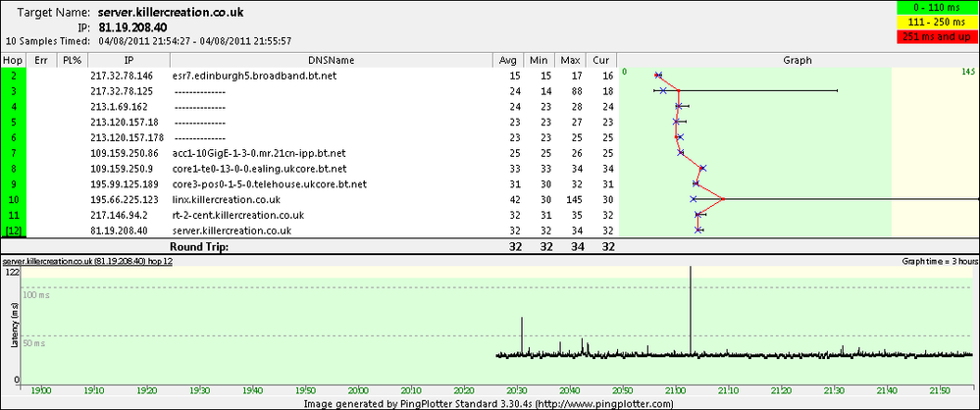This screenshot has width=980, height=410.
Task: Click Max value 145 for hop 10
Action: [x=573, y=200]
